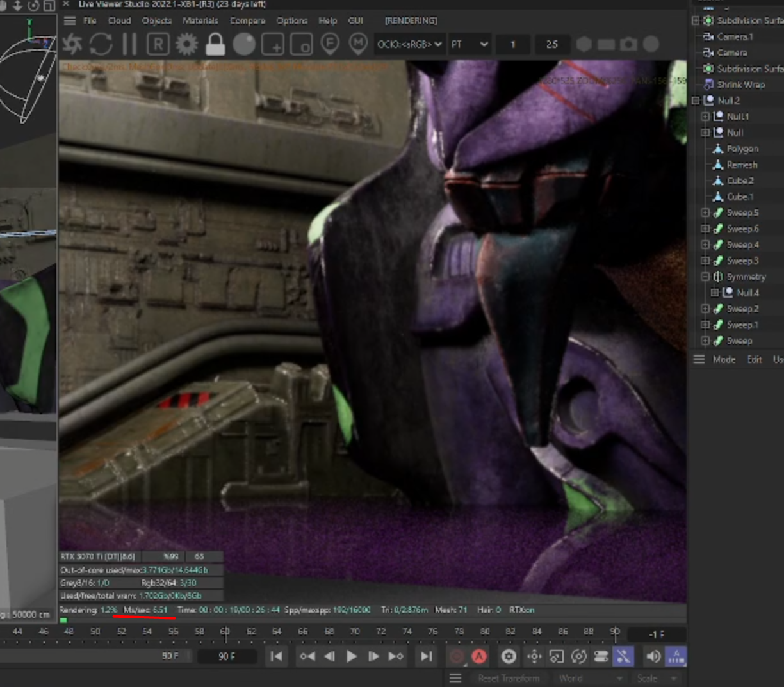Jump to the animation end
The width and height of the screenshot is (784, 687).
tap(426, 656)
